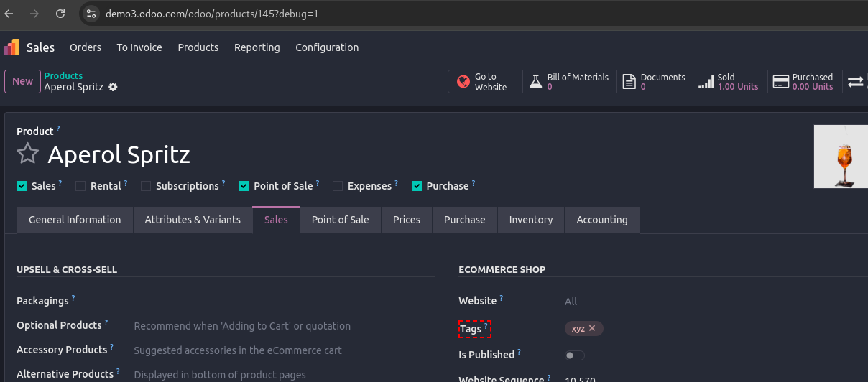Image resolution: width=868 pixels, height=382 pixels.
Task: Click the Aperol Spritz product image thumbnail
Action: click(841, 157)
